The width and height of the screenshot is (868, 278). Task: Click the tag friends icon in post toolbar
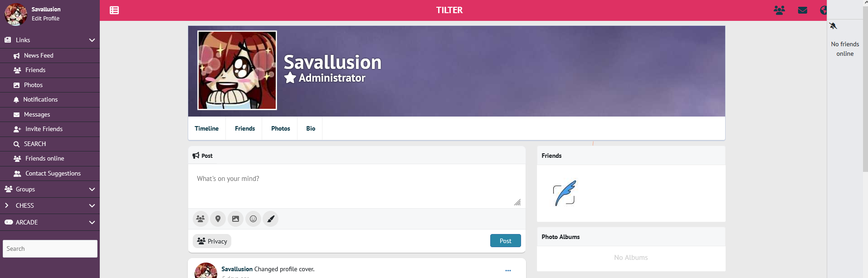point(200,219)
